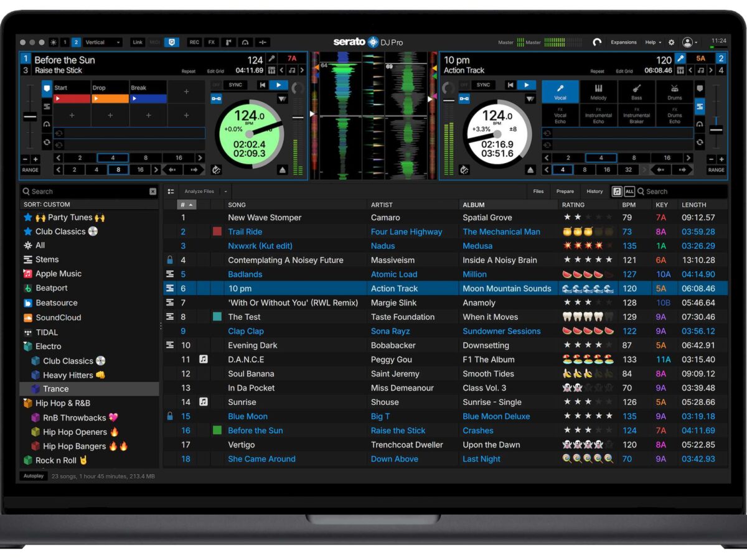This screenshot has width=747, height=560.
Task: Show music notes library view icon
Action: pyautogui.click(x=617, y=192)
